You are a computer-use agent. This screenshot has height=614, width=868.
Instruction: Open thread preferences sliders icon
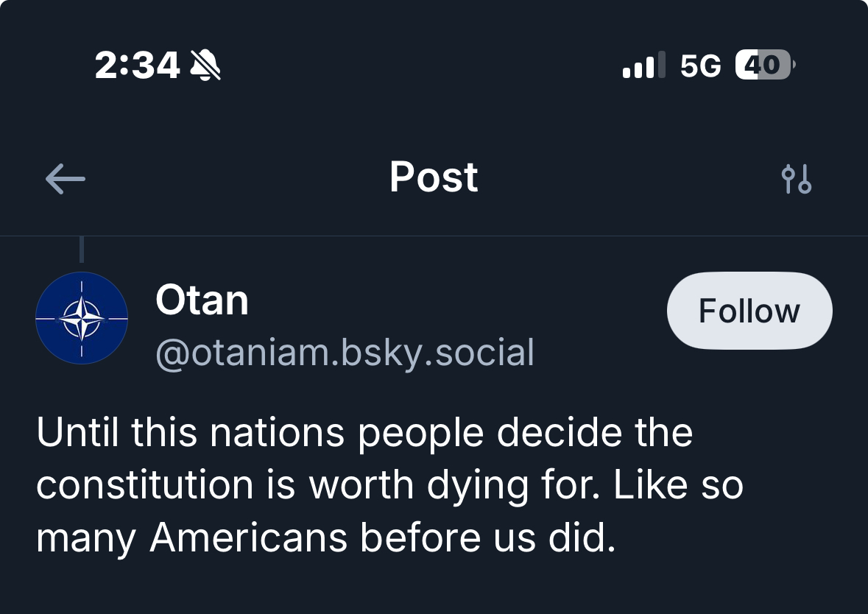click(796, 179)
